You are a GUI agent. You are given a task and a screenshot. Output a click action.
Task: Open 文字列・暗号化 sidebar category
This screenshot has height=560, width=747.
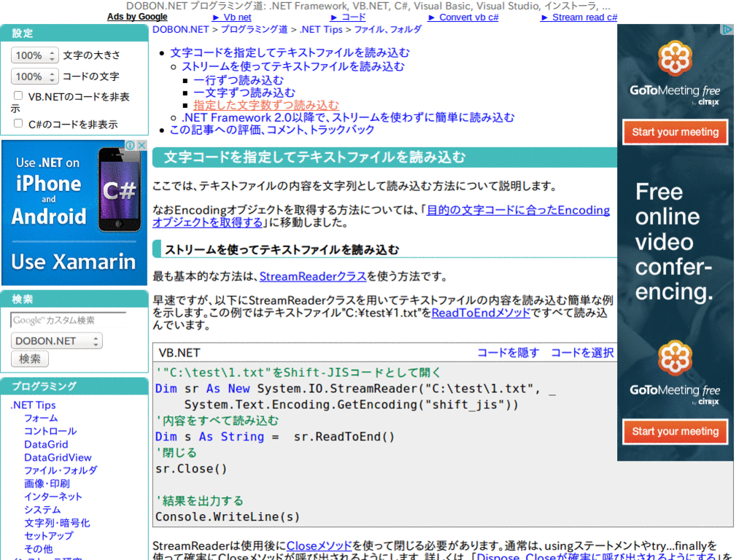click(57, 523)
